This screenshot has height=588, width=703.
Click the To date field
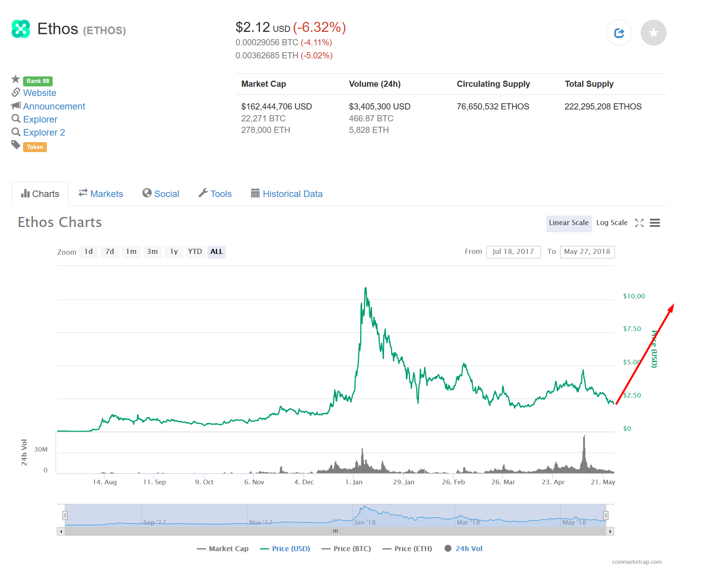pyautogui.click(x=587, y=252)
